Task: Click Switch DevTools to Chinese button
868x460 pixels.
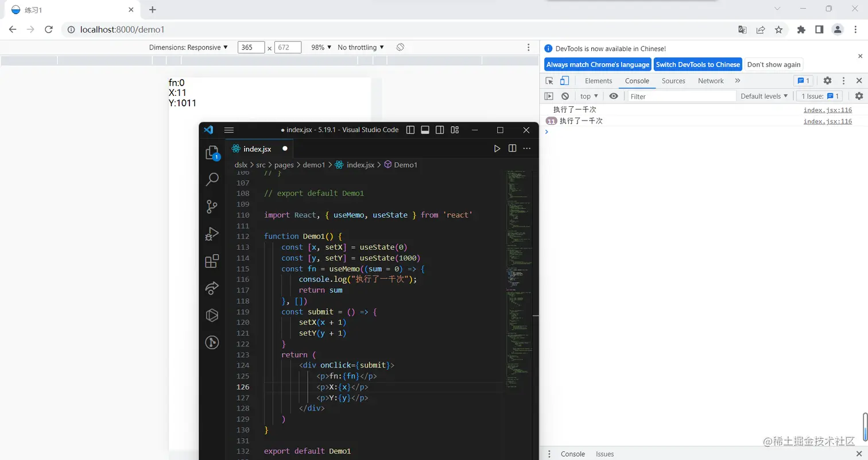Action: click(697, 64)
